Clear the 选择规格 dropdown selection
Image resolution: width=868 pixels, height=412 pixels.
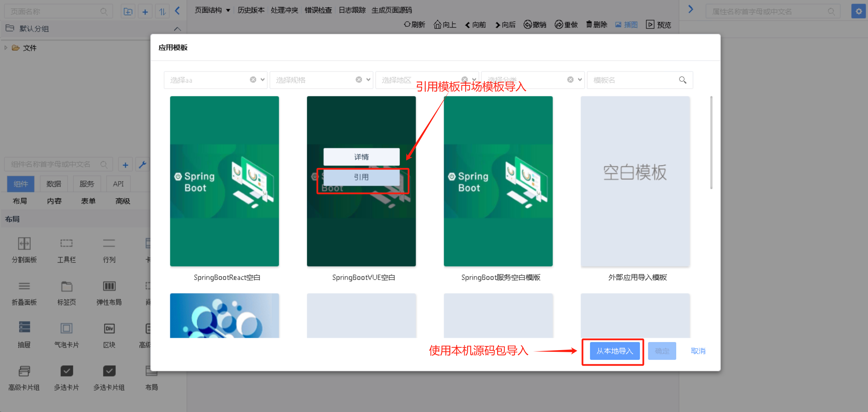pos(359,80)
